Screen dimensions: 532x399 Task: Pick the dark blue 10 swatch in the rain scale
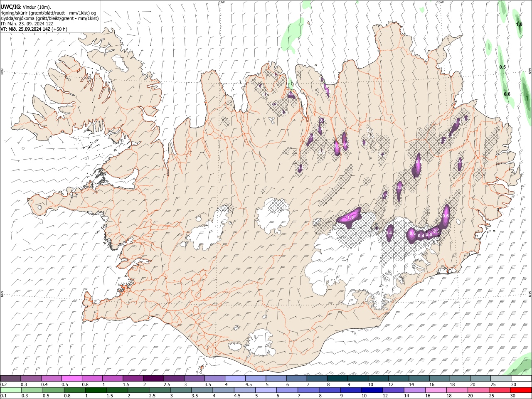point(372,390)
